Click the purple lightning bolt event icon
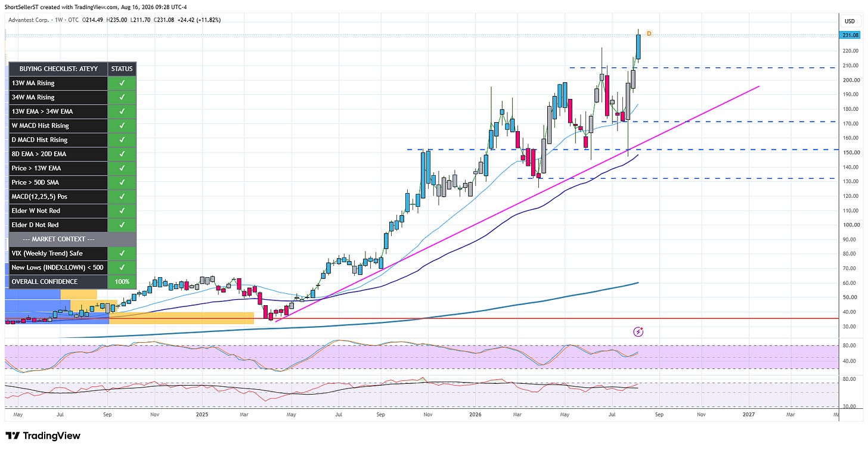This screenshot has width=868, height=450. pos(639,331)
